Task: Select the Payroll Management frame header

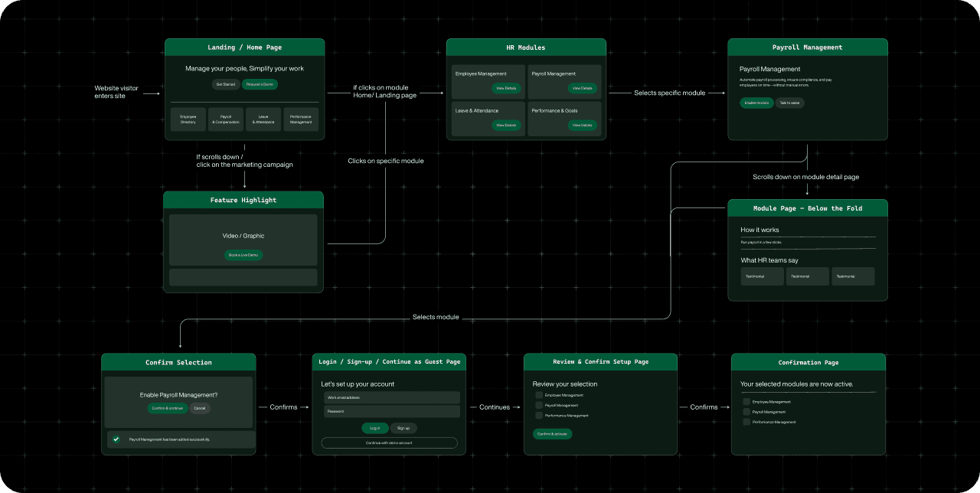Action: [x=808, y=47]
